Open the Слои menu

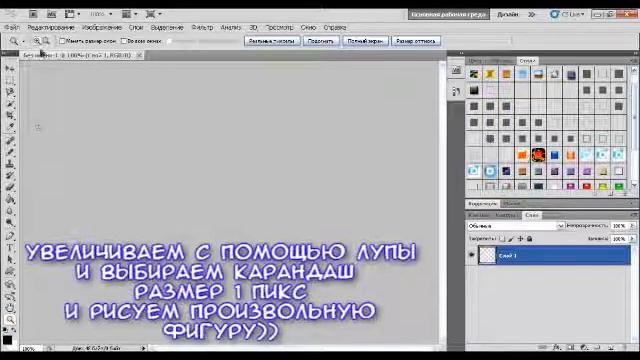tap(136, 27)
